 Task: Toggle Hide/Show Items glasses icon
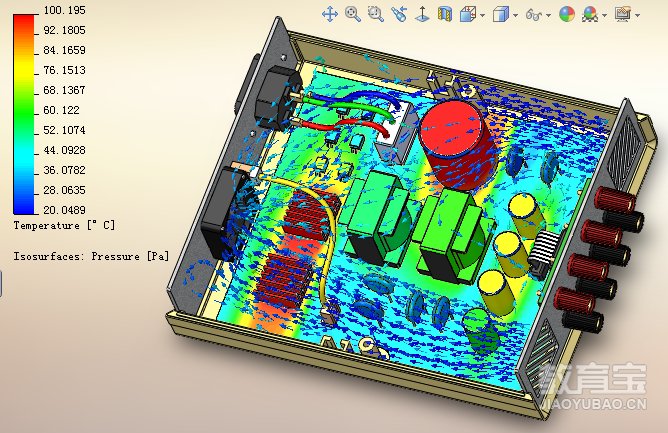[x=534, y=14]
